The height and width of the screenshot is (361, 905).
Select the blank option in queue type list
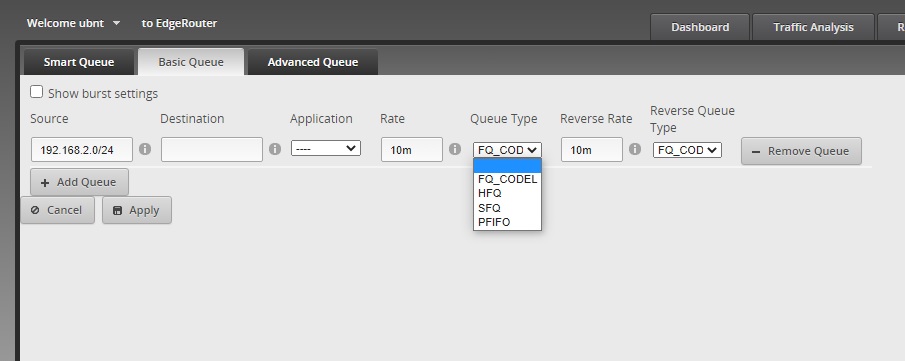[507, 166]
